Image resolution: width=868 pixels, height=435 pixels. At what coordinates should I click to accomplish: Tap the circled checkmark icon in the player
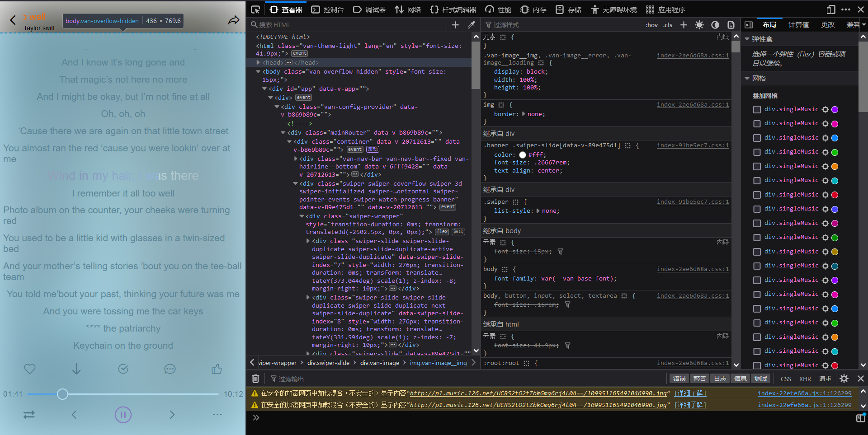point(123,369)
